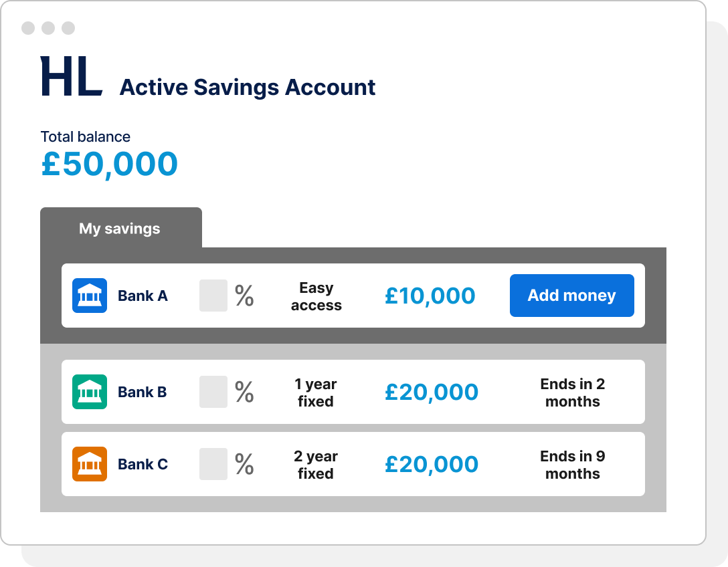Click the Ends in 2 months label
The image size is (728, 567).
coord(573,392)
